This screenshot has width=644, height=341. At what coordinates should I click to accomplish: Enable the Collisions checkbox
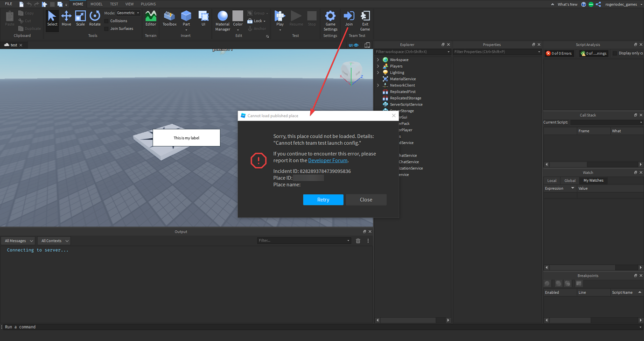(x=107, y=21)
